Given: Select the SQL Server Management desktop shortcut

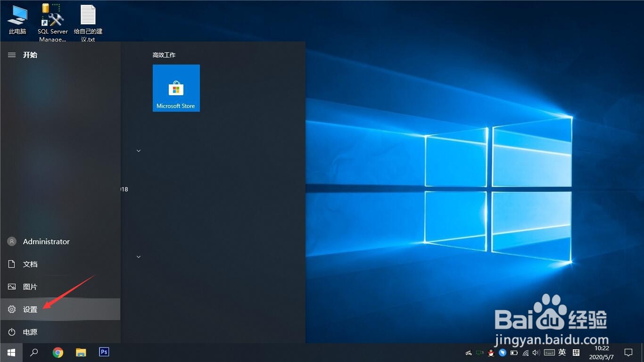Looking at the screenshot, I should [x=53, y=23].
